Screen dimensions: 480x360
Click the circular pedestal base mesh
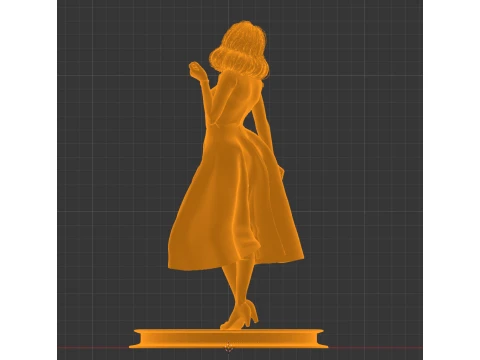(x=229, y=338)
